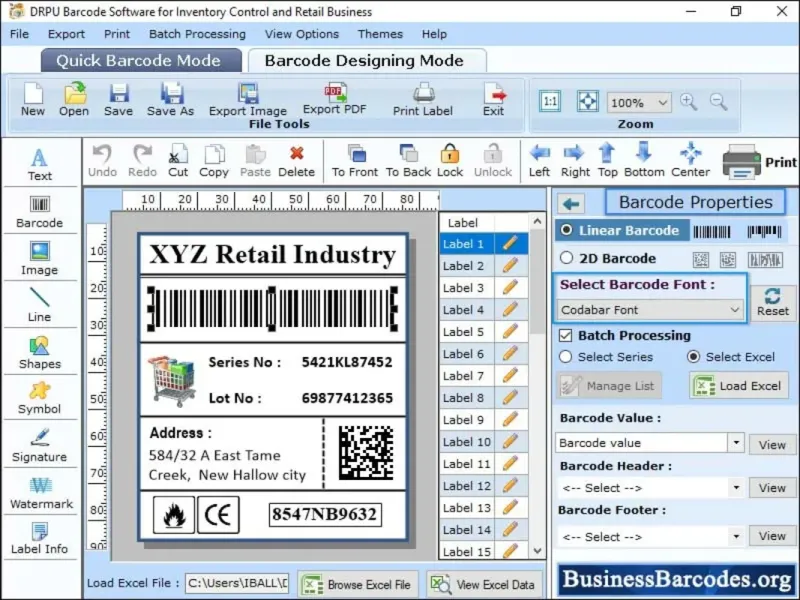Select the Text tool
This screenshot has width=800, height=600.
point(39,164)
